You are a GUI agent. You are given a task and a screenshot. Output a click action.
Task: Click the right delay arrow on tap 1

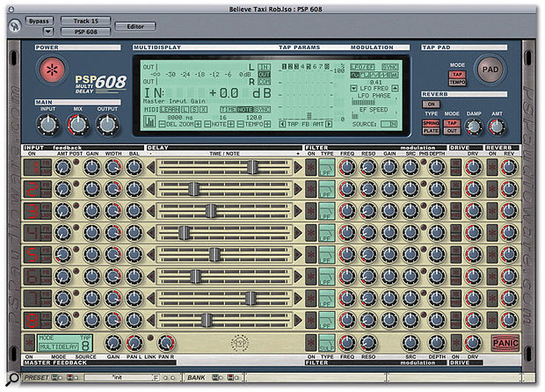(298, 168)
